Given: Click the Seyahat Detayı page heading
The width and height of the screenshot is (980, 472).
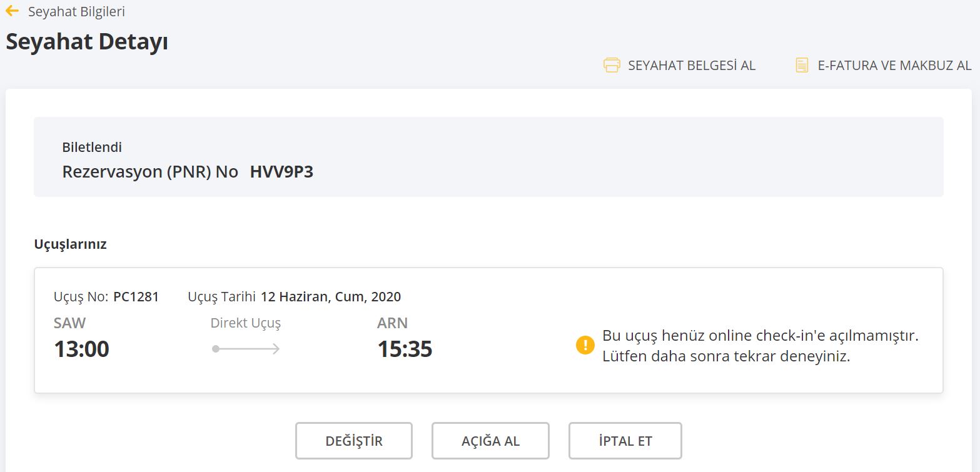Looking at the screenshot, I should tap(87, 42).
